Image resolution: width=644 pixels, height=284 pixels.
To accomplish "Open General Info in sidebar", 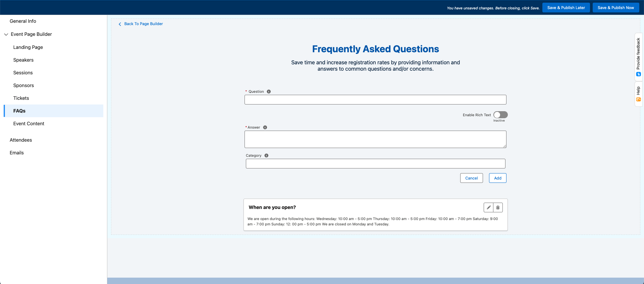I will [23, 21].
